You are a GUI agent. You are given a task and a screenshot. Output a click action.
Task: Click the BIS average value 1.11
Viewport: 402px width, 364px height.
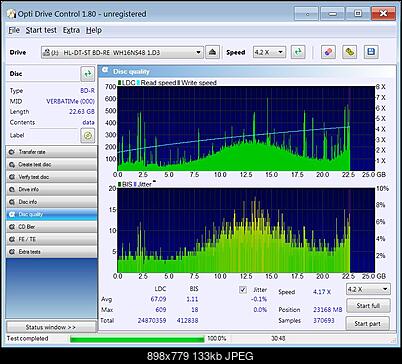tap(192, 299)
